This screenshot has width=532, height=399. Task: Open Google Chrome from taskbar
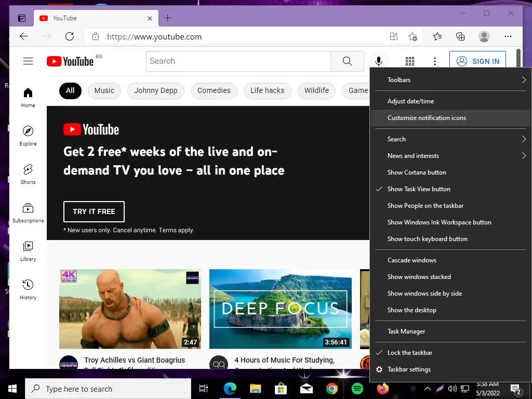[332, 389]
